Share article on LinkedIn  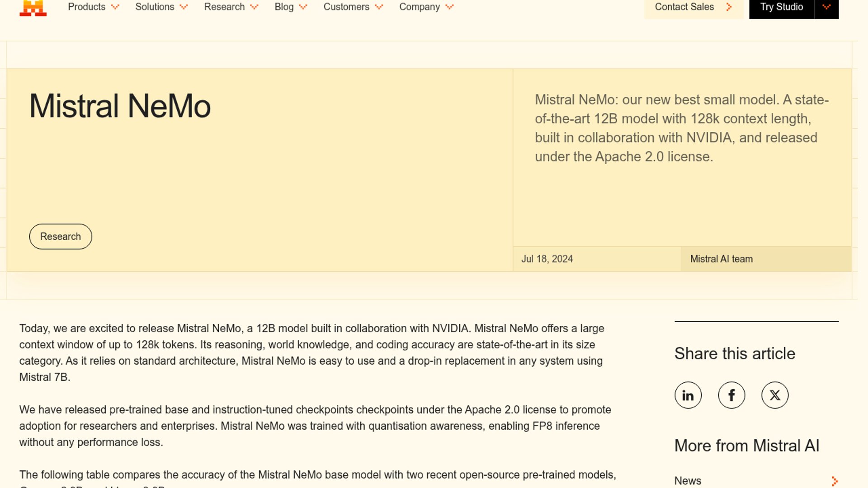pos(688,395)
